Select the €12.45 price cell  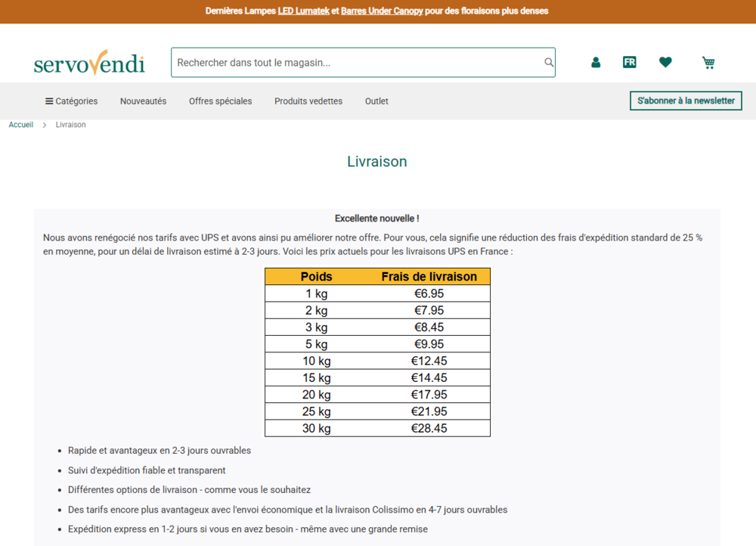[x=429, y=361]
